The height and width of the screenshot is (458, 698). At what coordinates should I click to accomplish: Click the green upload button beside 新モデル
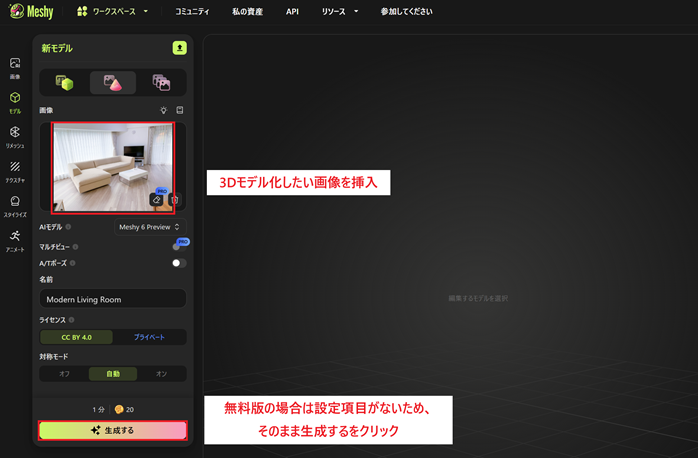tap(179, 48)
